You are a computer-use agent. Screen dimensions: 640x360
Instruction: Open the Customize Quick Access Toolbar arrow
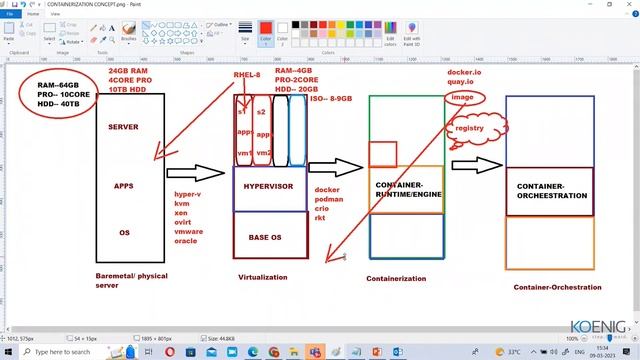click(39, 4)
